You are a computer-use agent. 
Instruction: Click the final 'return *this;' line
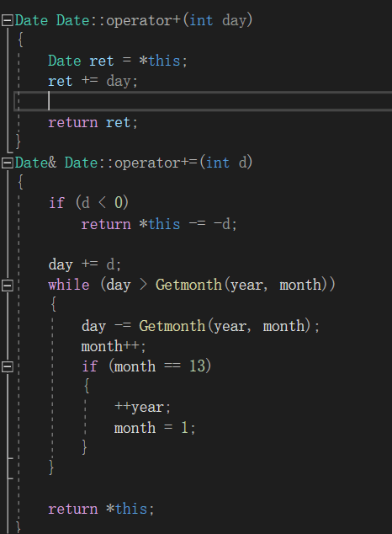(x=101, y=509)
